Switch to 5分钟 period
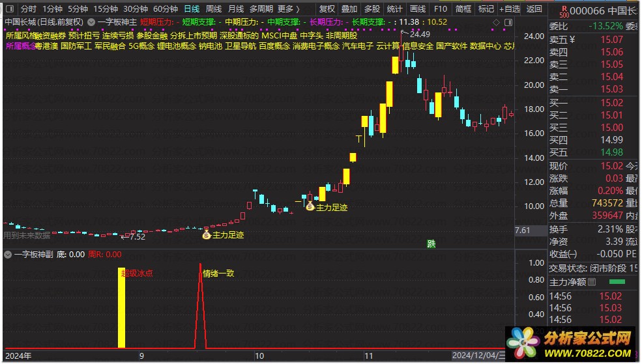642x364 pixels. click(78, 8)
